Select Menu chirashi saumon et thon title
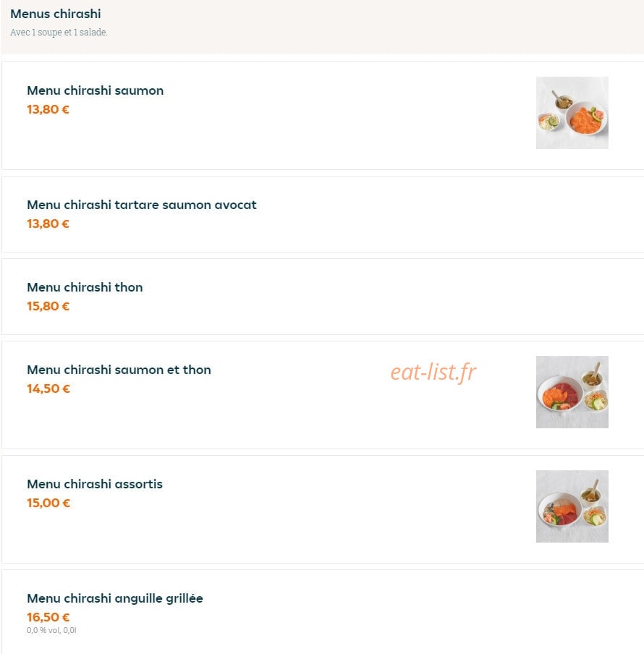This screenshot has height=654, width=644. (119, 370)
